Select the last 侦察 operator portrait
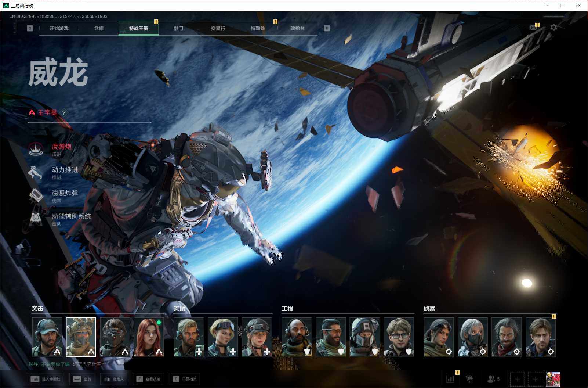Screen dimensions: 588x388 541,337
